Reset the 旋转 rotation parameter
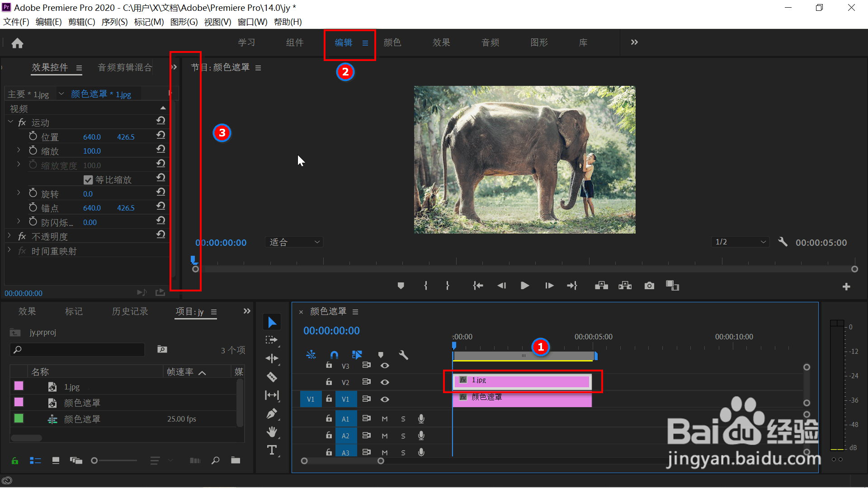868x488 pixels. (x=160, y=192)
